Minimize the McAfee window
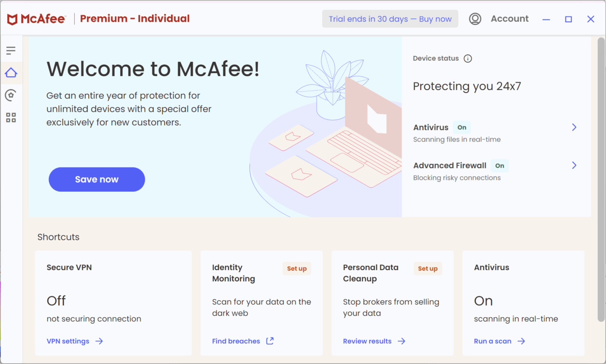Image resolution: width=606 pixels, height=364 pixels. (x=546, y=19)
